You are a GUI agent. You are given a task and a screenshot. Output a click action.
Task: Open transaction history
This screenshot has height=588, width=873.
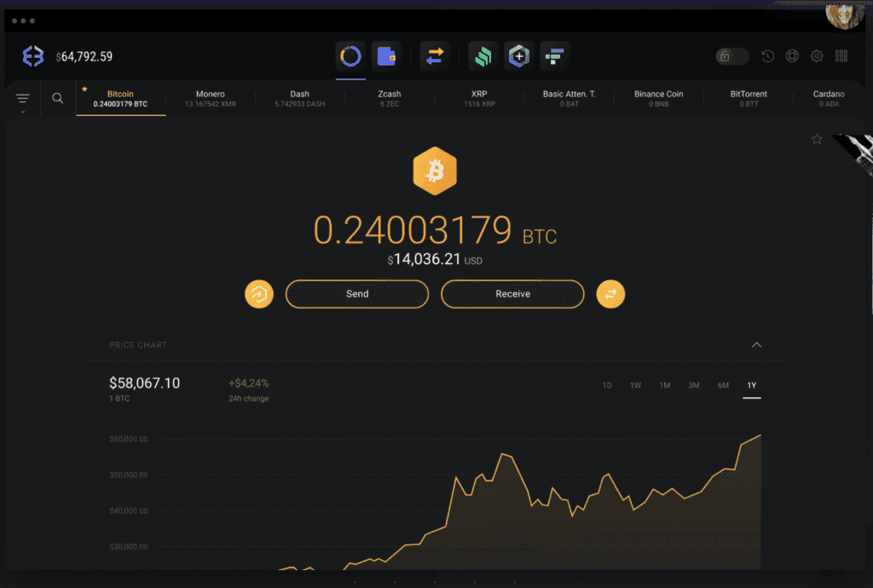click(767, 55)
